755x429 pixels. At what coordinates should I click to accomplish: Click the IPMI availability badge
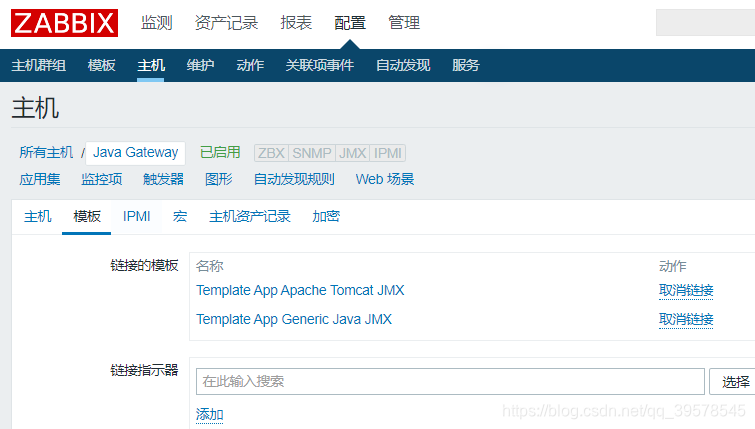point(388,153)
